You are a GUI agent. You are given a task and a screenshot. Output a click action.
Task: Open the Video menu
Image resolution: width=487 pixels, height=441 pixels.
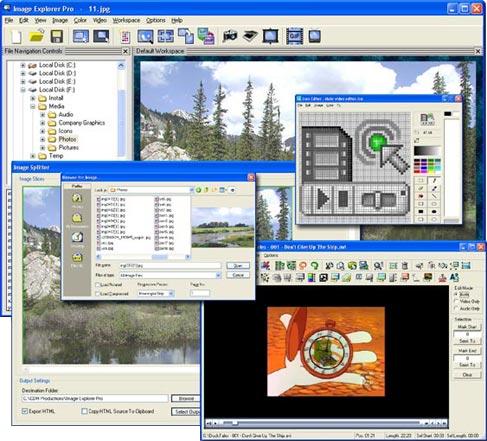(100, 21)
